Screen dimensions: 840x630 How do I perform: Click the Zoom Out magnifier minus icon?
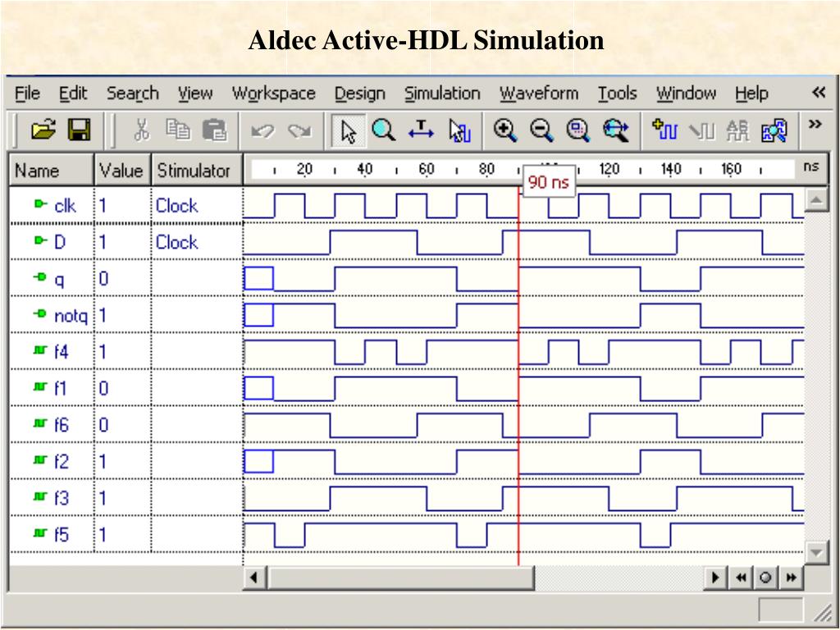coord(541,130)
